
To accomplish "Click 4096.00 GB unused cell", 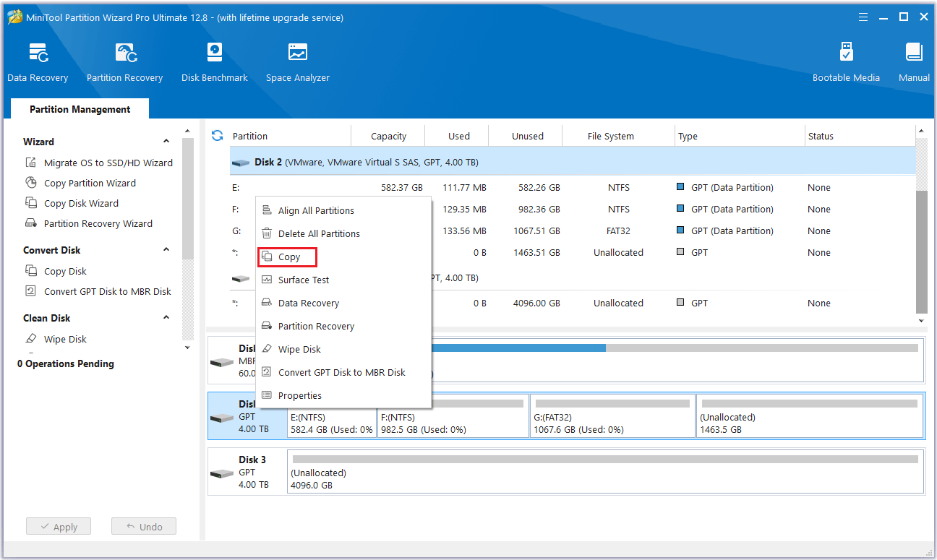I will tap(536, 303).
